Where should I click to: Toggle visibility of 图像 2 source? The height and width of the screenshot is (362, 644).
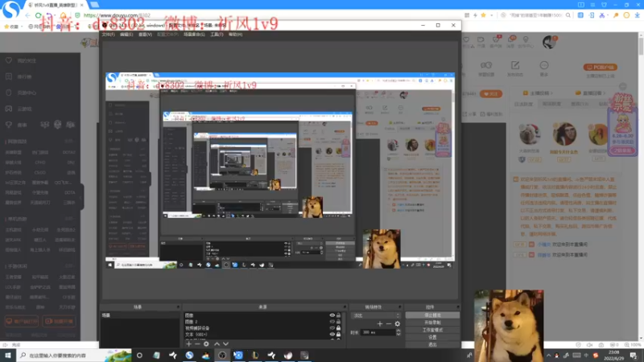point(332,322)
